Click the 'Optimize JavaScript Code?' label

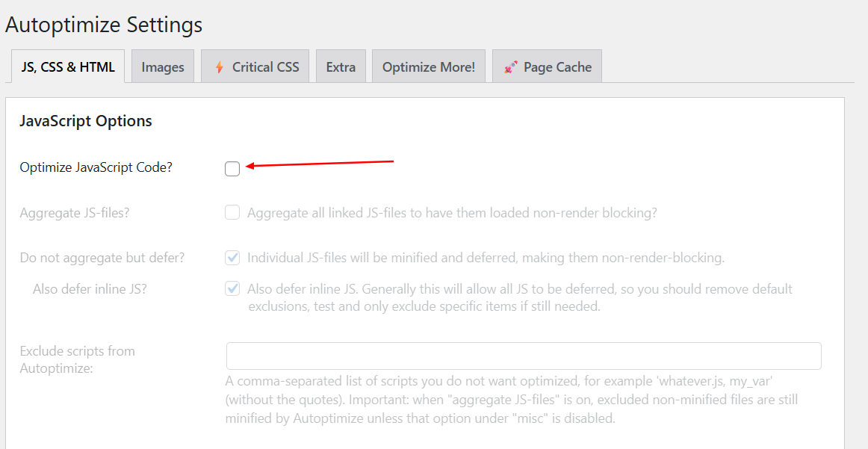(x=96, y=167)
